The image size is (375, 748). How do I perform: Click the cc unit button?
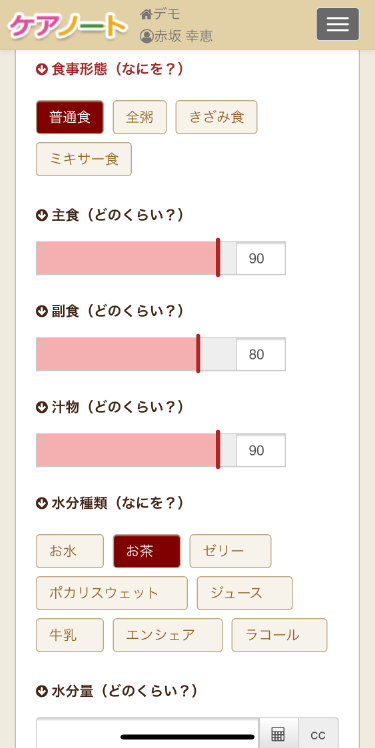[x=318, y=733]
